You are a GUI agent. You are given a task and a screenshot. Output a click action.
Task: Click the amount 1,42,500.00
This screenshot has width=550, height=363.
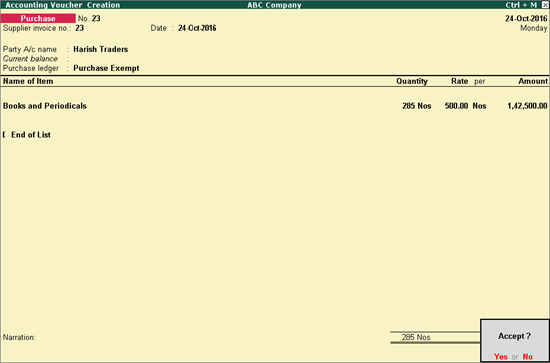click(527, 106)
